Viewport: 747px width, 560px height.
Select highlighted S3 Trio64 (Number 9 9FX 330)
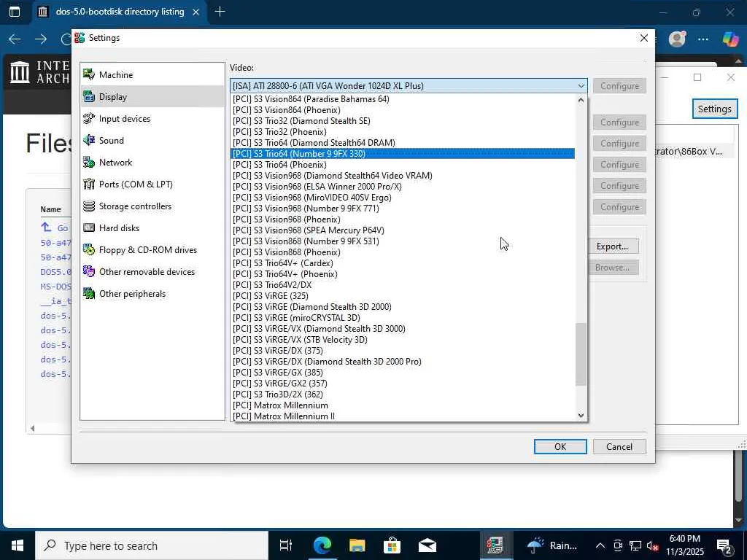[x=403, y=154]
